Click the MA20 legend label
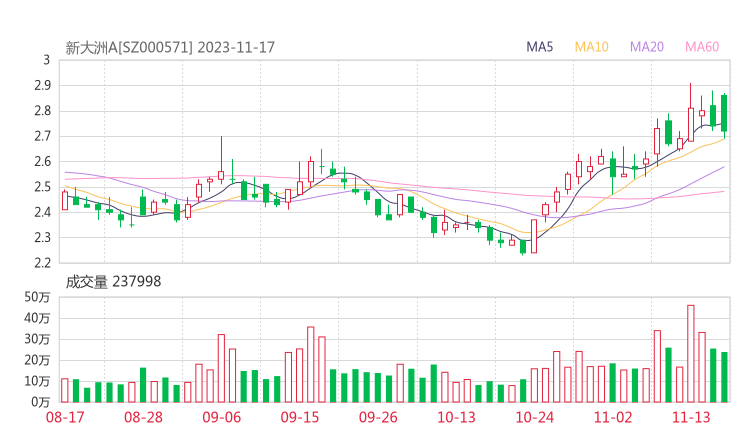The height and width of the screenshot is (440, 740). coord(647,47)
